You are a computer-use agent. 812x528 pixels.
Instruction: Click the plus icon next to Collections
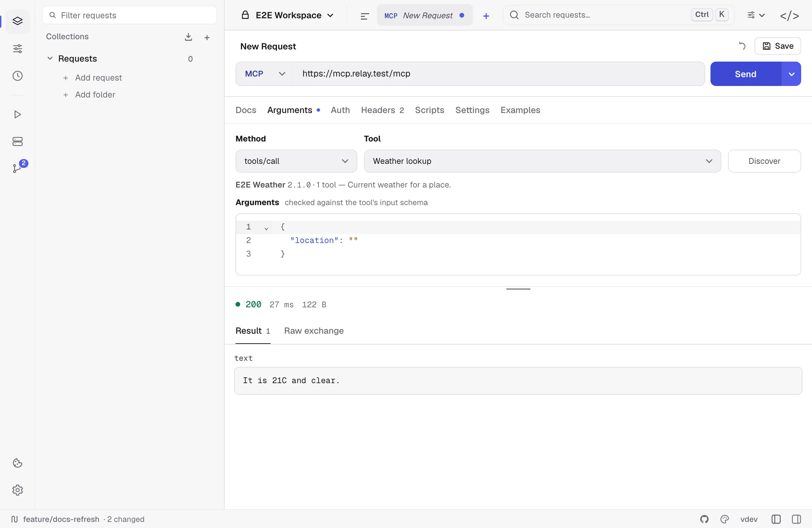point(207,38)
